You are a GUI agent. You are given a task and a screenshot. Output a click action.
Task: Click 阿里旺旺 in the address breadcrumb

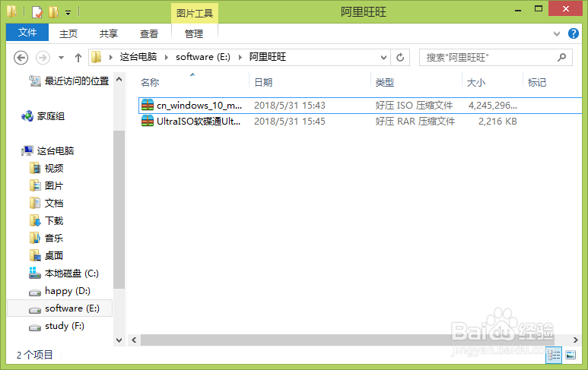tap(268, 57)
